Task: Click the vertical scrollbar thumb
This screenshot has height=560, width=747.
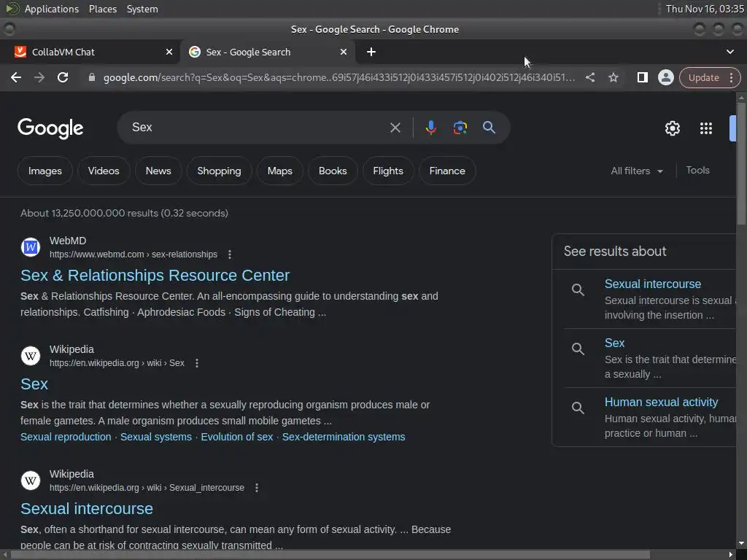Action: coord(741,163)
